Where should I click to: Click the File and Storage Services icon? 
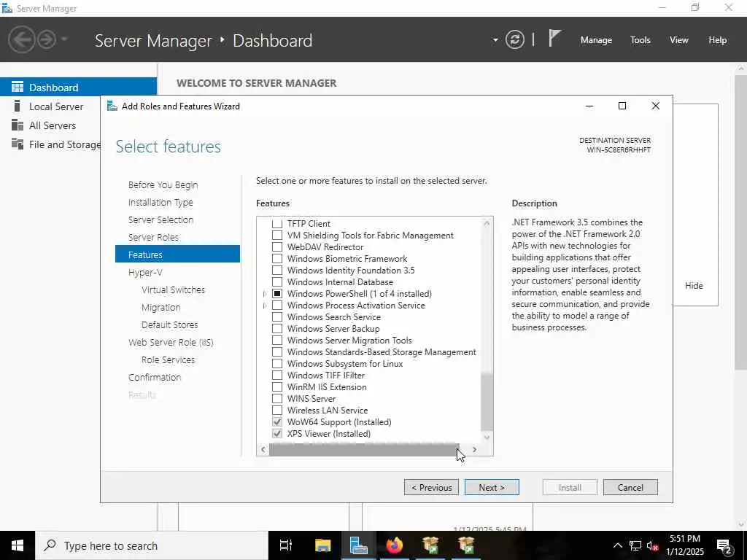18,144
